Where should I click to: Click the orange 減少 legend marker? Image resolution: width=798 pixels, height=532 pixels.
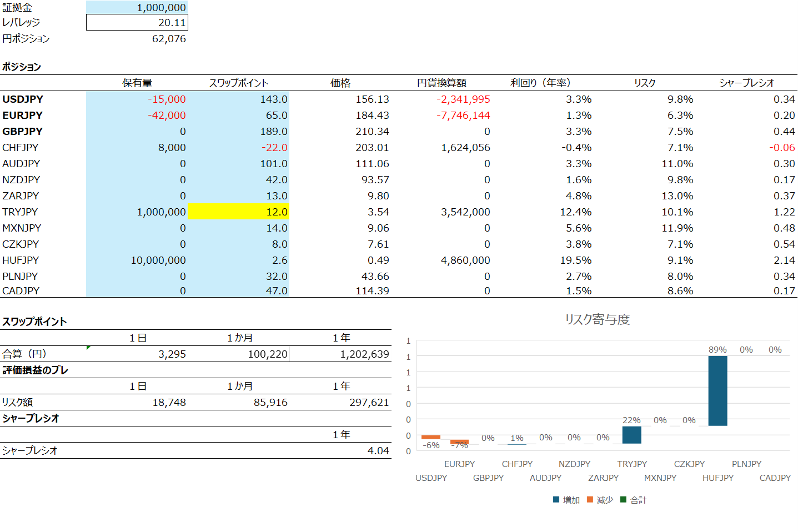coord(590,500)
